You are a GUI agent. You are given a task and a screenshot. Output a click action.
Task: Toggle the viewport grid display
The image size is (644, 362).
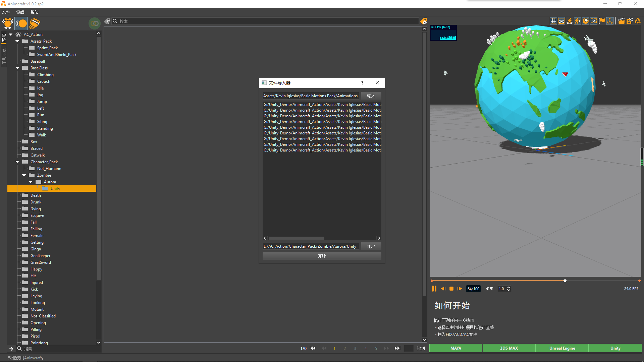553,21
